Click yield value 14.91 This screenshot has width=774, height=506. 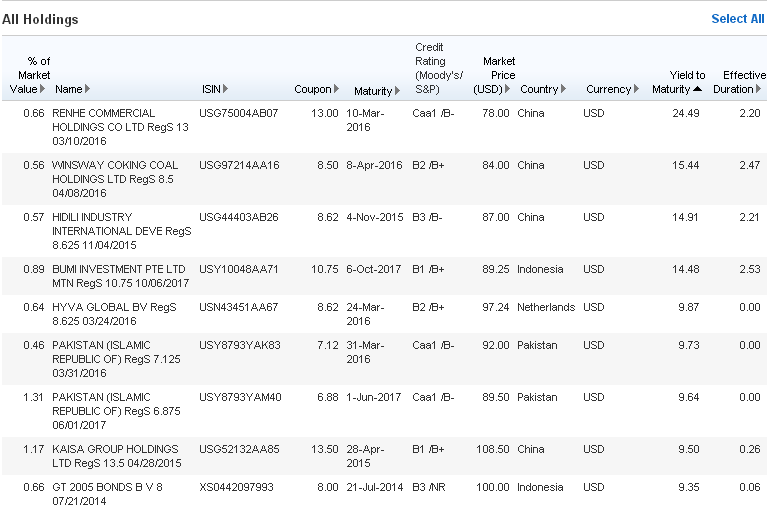[685, 217]
